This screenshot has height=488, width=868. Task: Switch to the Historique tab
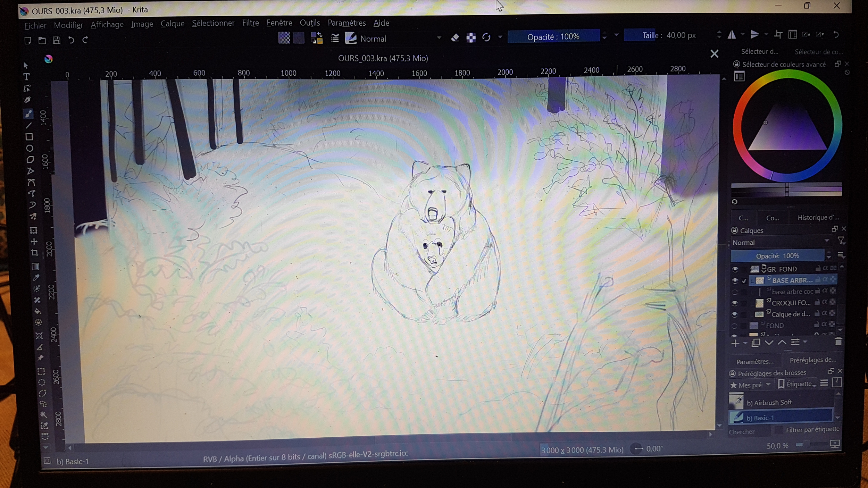point(818,218)
